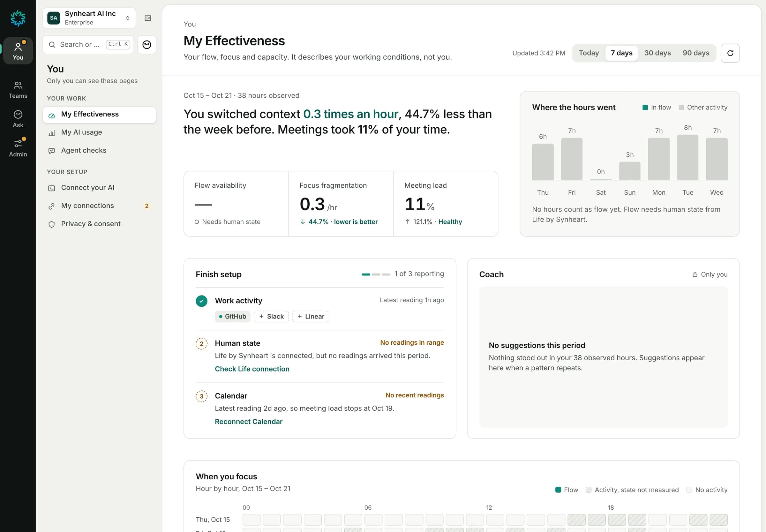
Task: Click the Meeting load 11% card
Action: click(x=446, y=204)
